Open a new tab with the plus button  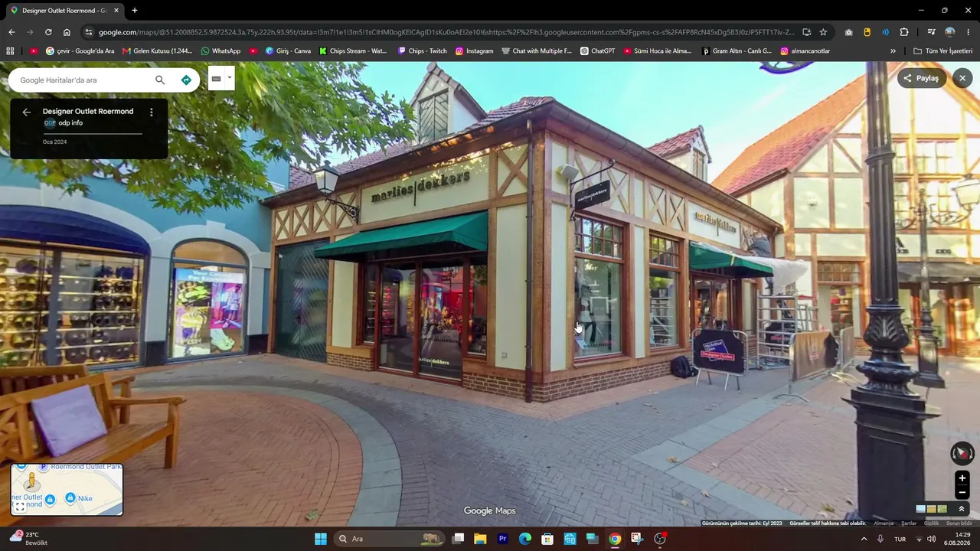[x=135, y=11]
